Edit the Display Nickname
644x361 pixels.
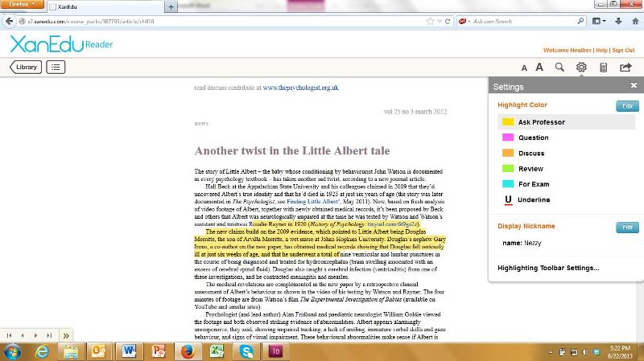[627, 228]
